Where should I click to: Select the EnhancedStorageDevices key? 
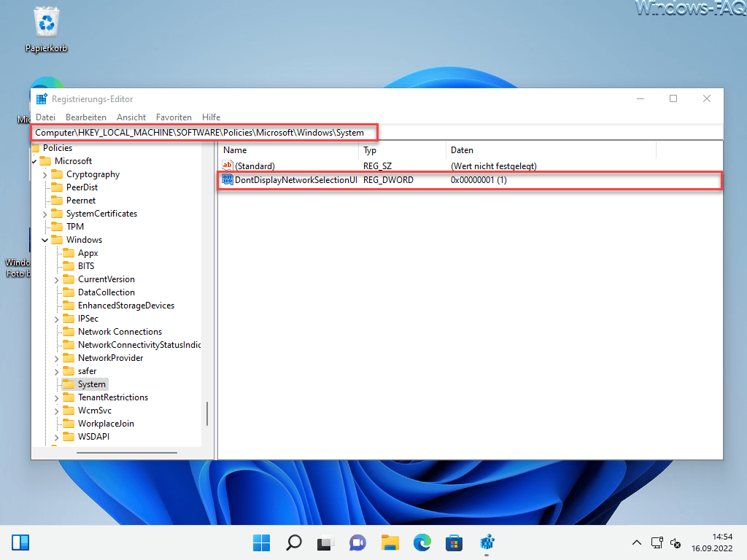click(125, 306)
